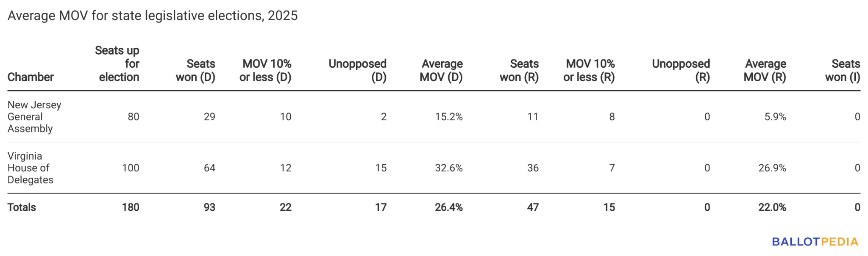The height and width of the screenshot is (256, 868).
Task: Click the Average MOV (D) header
Action: click(x=441, y=70)
